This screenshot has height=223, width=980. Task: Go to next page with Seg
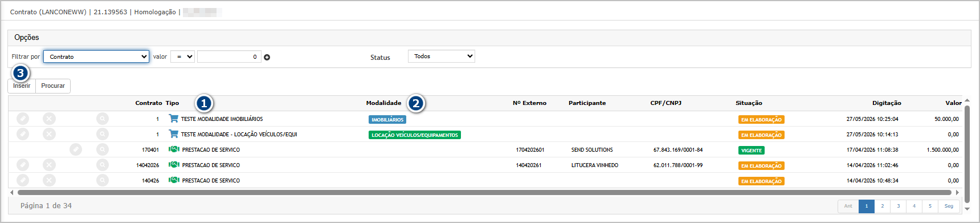(x=949, y=206)
